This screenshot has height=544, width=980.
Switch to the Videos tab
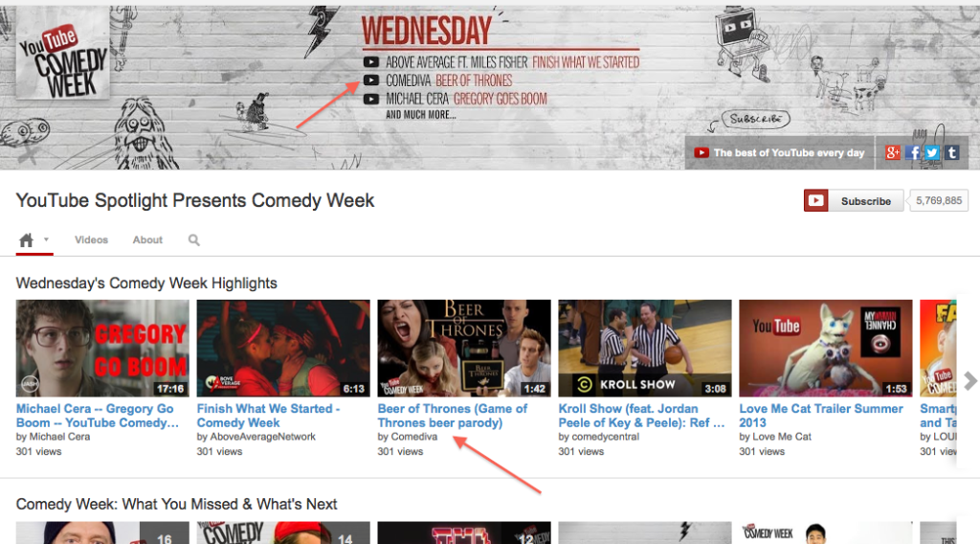(x=91, y=240)
